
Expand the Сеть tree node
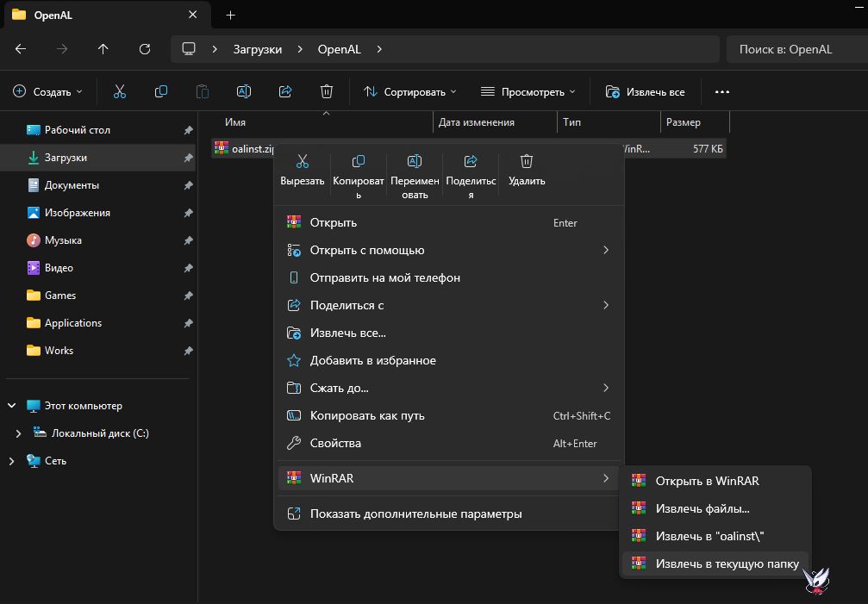pos(11,461)
